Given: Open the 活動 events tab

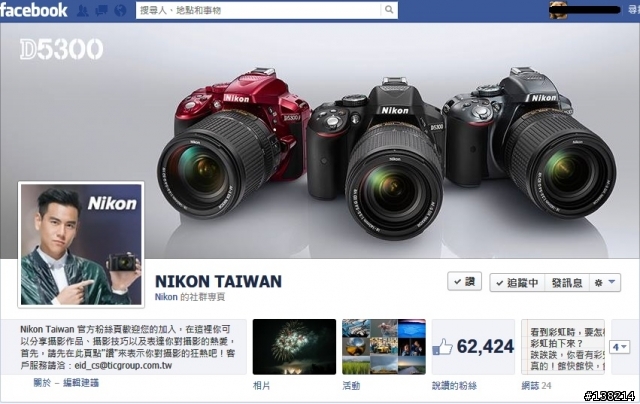Looking at the screenshot, I should 351,386.
